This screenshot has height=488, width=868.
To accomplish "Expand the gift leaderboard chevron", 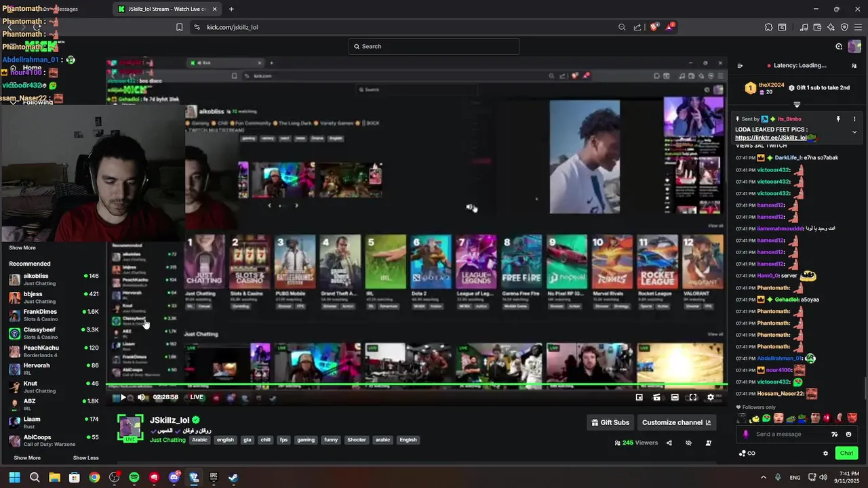I will [x=797, y=104].
